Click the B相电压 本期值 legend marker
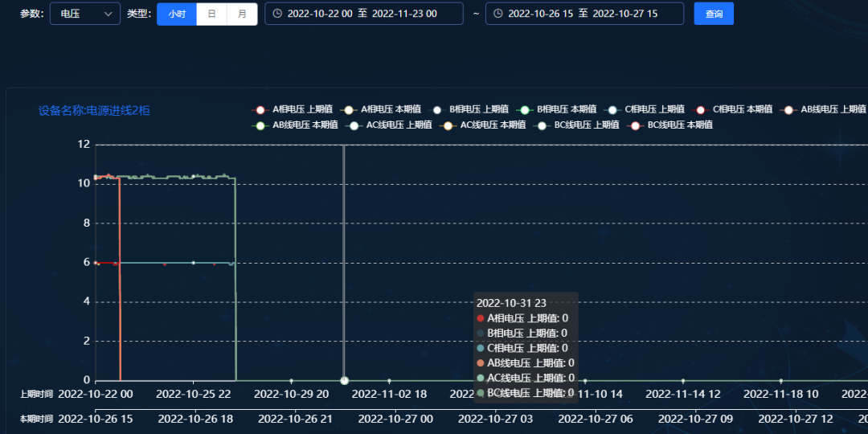Image resolution: width=868 pixels, height=434 pixels. (525, 109)
